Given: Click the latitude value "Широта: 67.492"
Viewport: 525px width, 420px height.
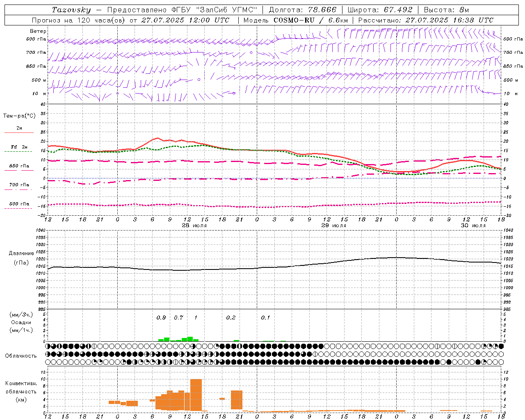Looking at the screenshot, I should [380, 10].
